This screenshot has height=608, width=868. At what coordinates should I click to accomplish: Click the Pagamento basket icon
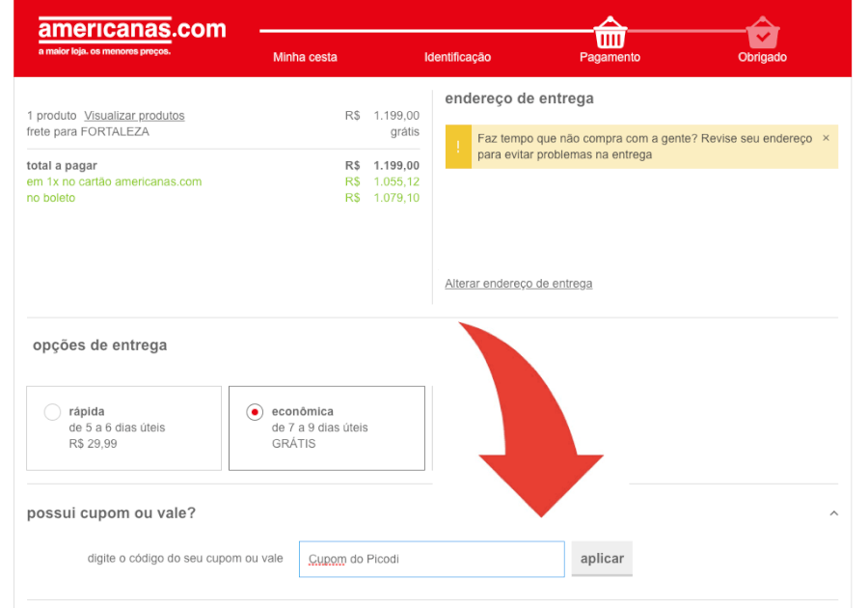tap(610, 33)
